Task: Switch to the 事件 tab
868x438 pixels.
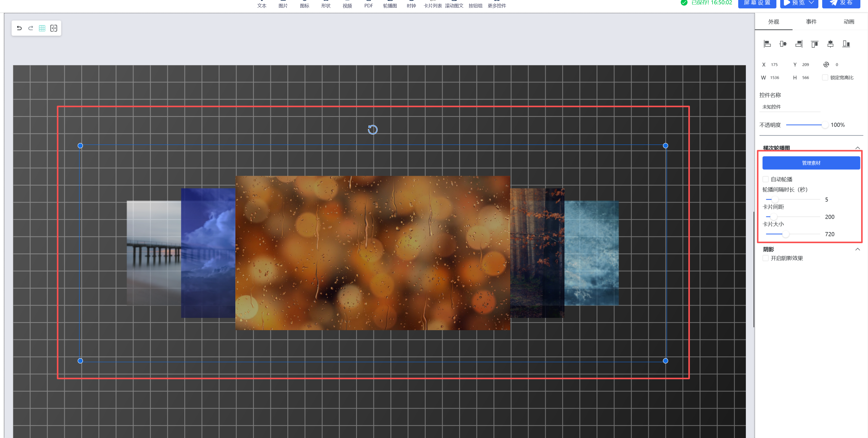Action: click(x=812, y=22)
